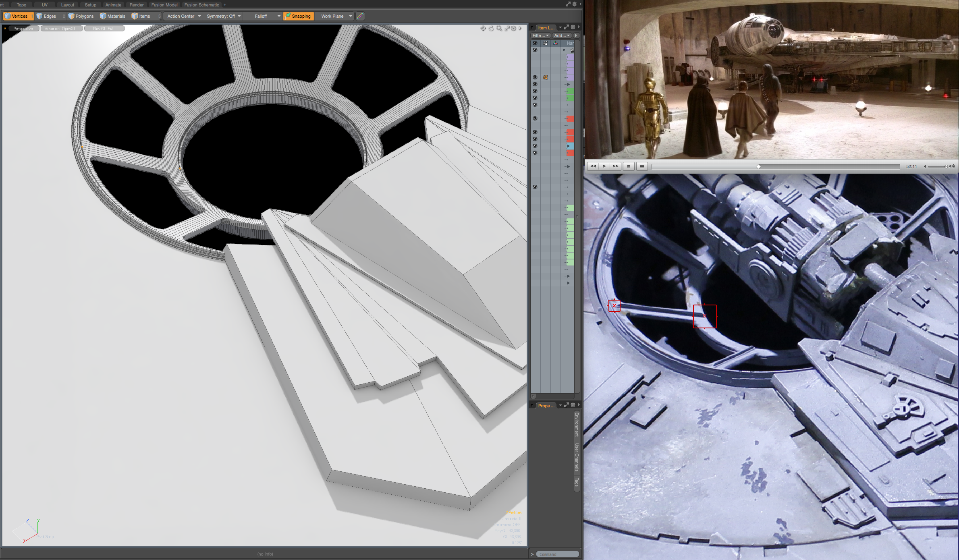Click the ruler measurement tool icon

(360, 16)
